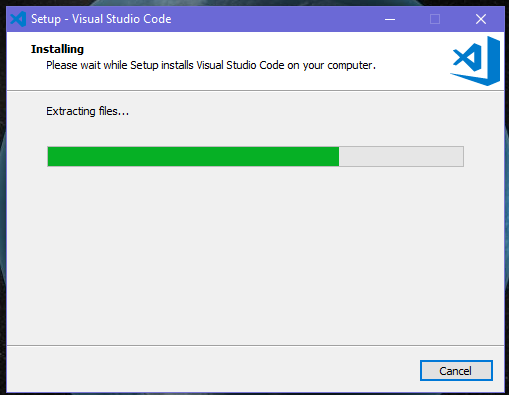The width and height of the screenshot is (509, 395).
Task: Click the dark desktop wallpaper left of window
Action: (x=3, y=200)
